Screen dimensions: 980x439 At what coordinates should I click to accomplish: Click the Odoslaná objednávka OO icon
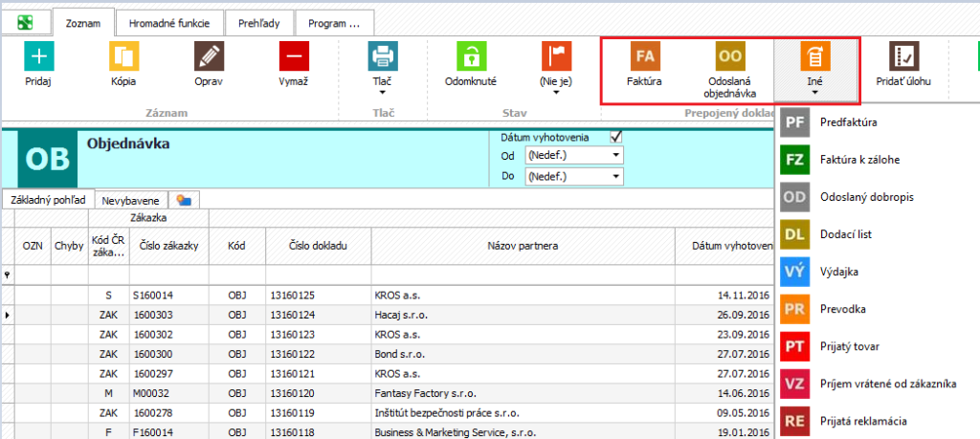730,56
